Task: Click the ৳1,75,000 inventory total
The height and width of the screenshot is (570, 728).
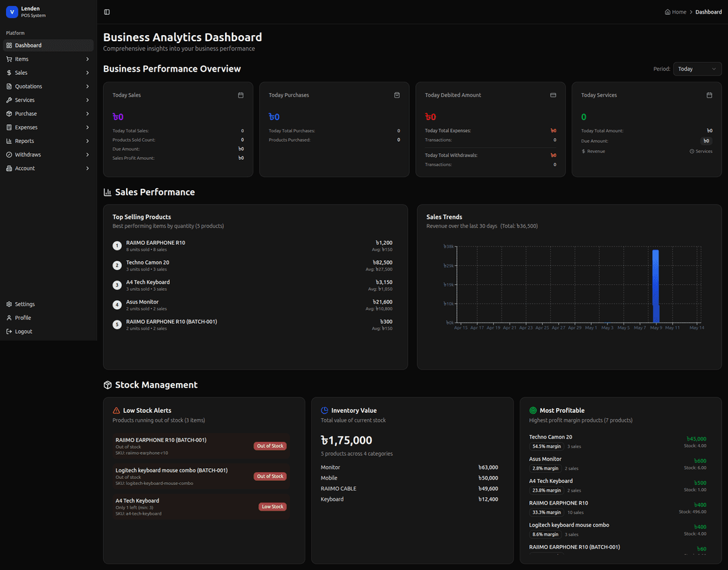Action: click(x=346, y=440)
